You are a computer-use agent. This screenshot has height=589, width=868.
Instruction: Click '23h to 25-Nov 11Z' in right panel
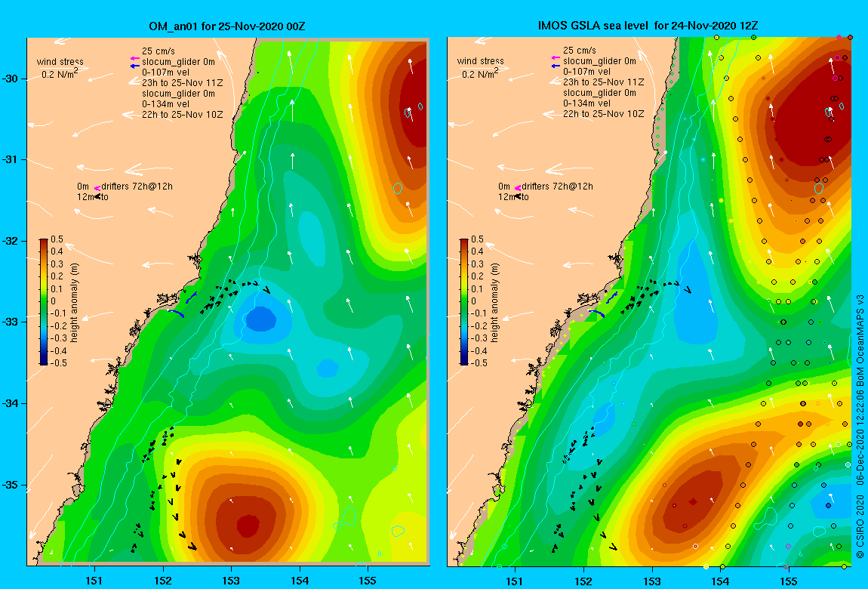coord(603,82)
